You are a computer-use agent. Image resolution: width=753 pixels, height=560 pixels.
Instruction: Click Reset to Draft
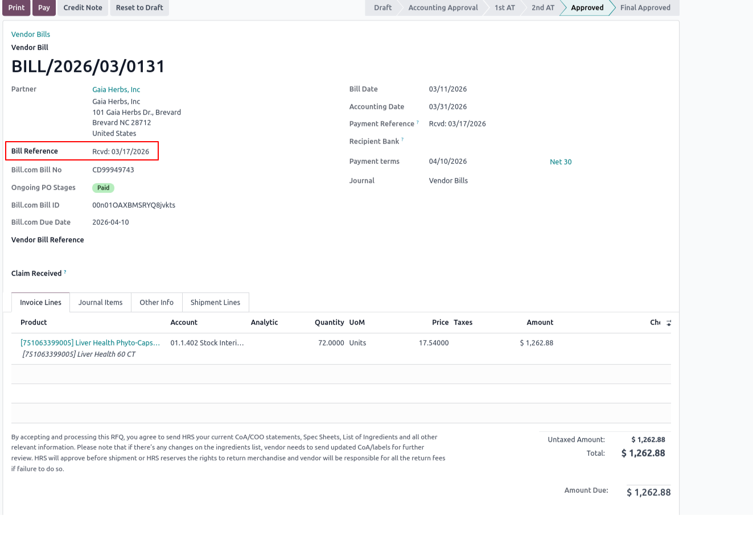[x=139, y=7]
